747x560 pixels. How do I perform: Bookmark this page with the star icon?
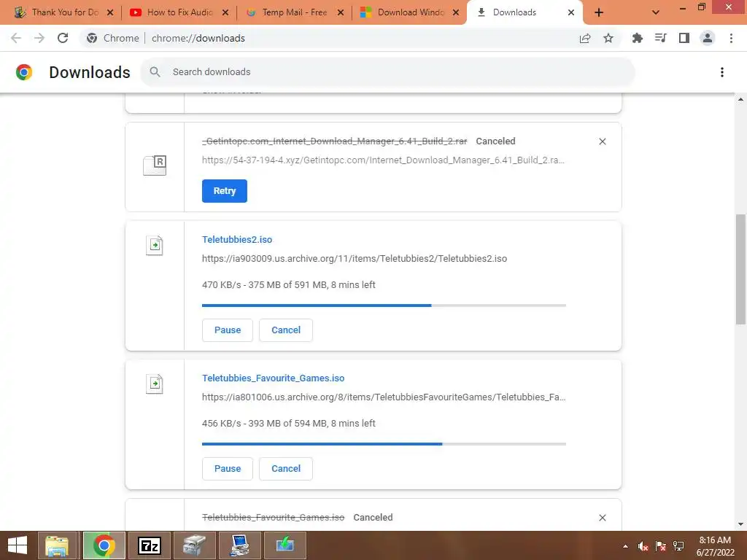click(608, 38)
